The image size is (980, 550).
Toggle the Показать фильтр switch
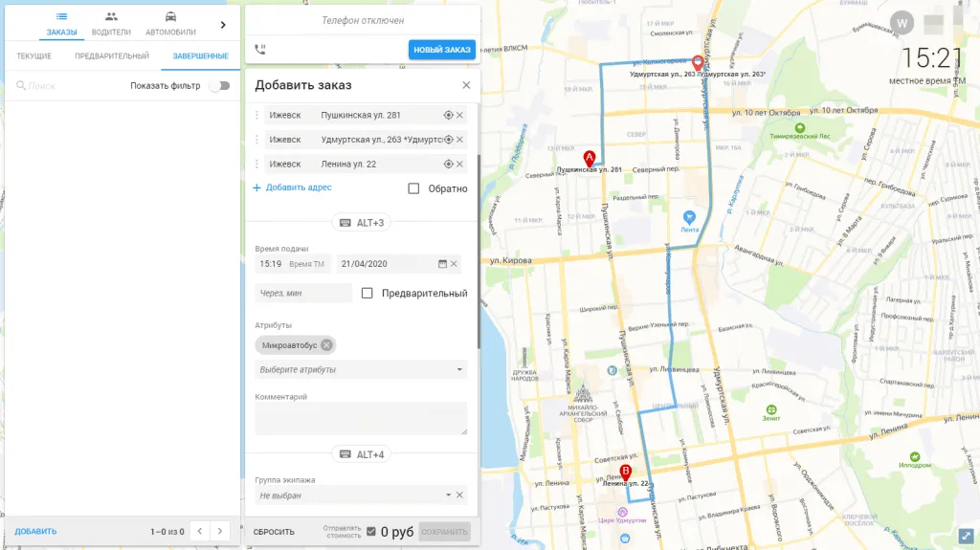coord(220,86)
